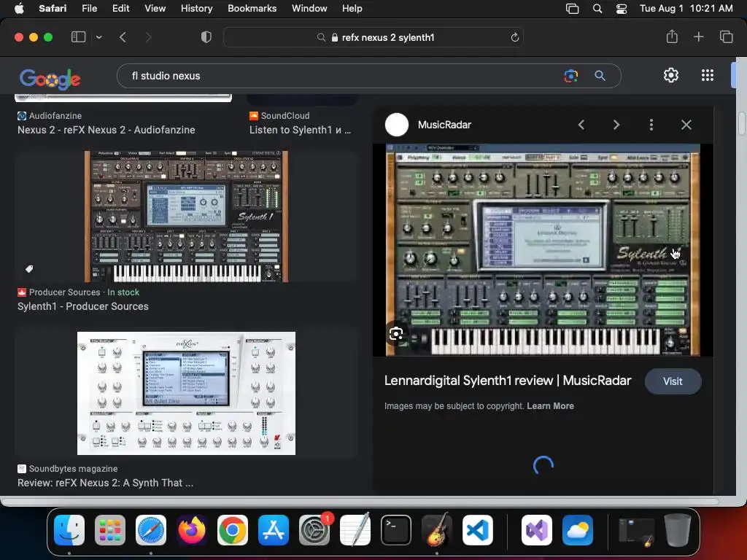Screen dimensions: 747x560
Task: Open the File menu
Action: 89,8
